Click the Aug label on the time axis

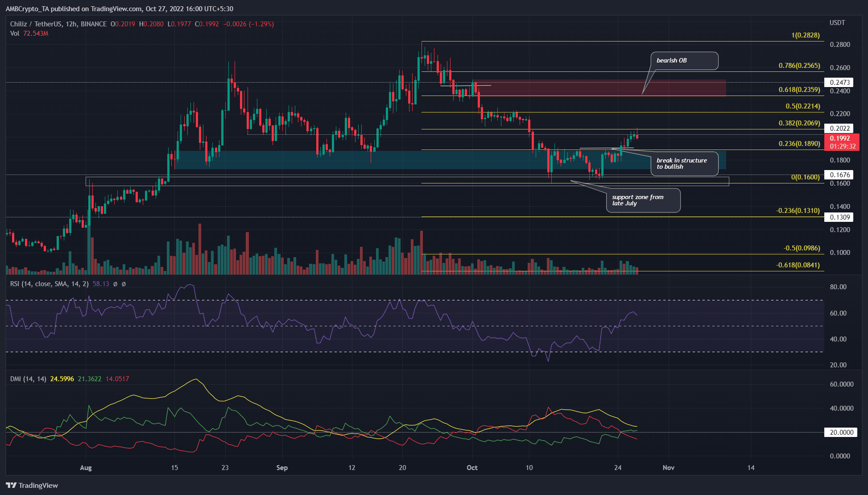[86, 468]
